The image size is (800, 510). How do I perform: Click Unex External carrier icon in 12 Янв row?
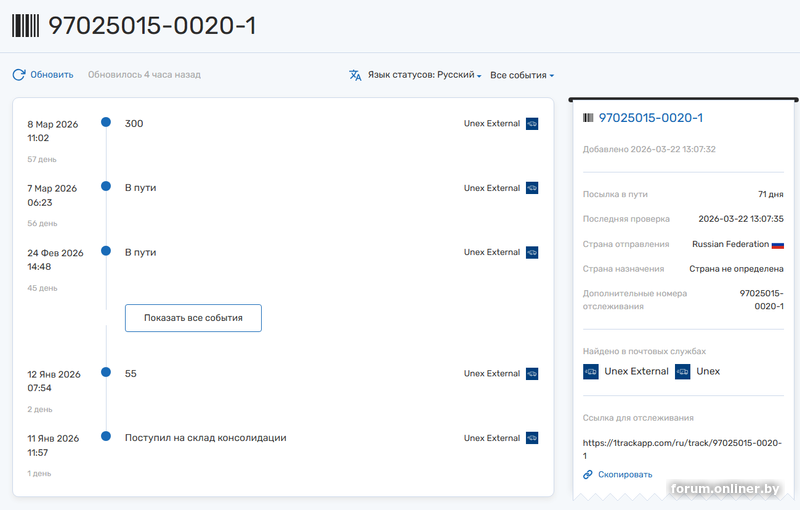[x=532, y=374]
